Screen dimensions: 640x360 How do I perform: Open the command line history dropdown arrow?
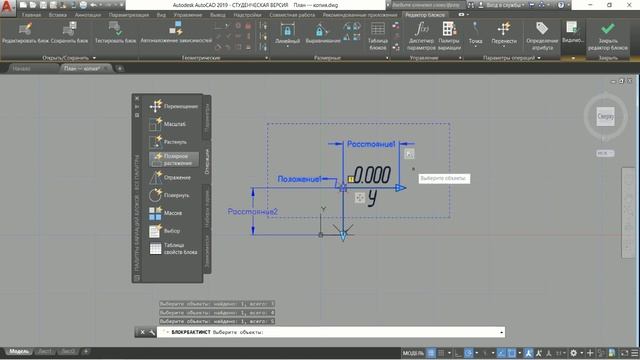[501, 333]
